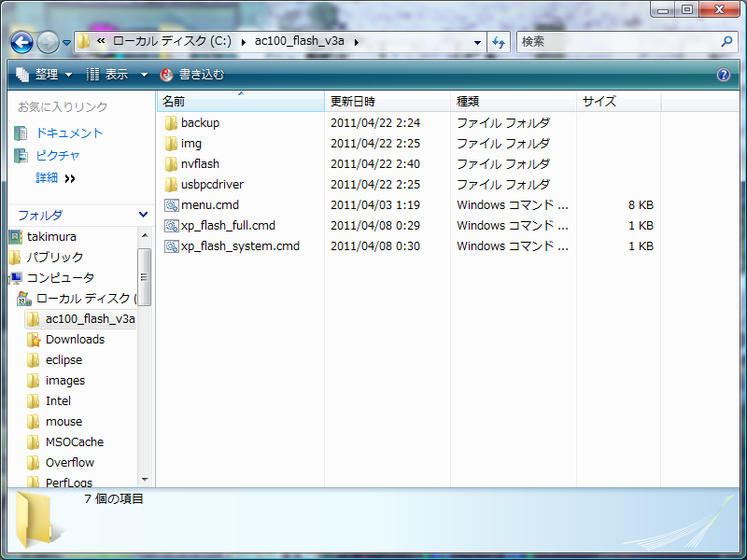This screenshot has height=560, width=747.
Task: Click the ピクチャ icon in favorites
Action: [21, 156]
